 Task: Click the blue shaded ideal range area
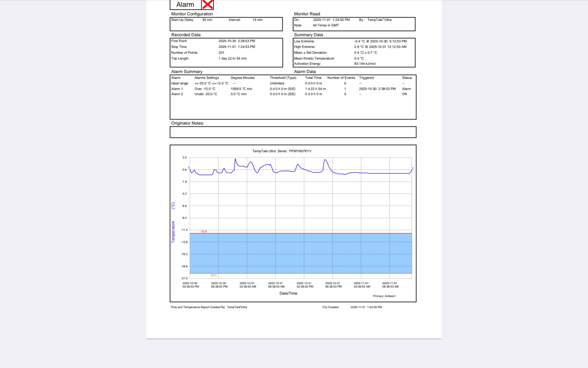tap(300, 253)
